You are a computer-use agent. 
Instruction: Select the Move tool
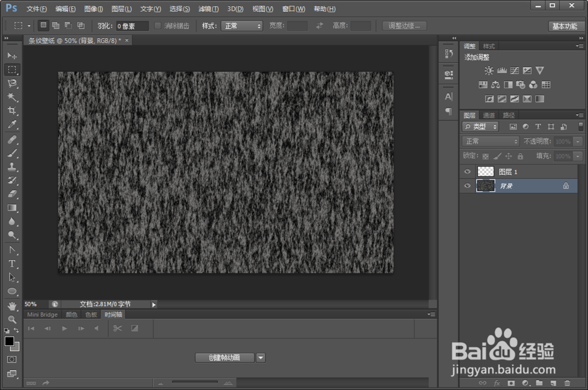[x=12, y=55]
